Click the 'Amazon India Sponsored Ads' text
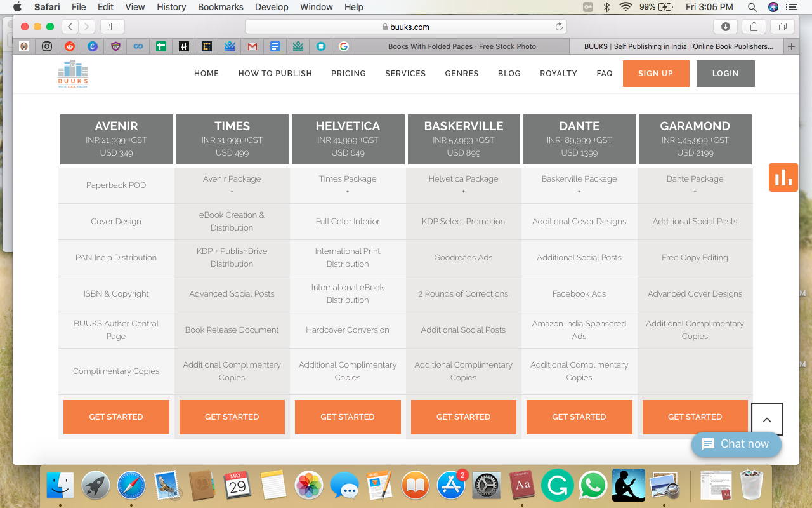 [579, 330]
